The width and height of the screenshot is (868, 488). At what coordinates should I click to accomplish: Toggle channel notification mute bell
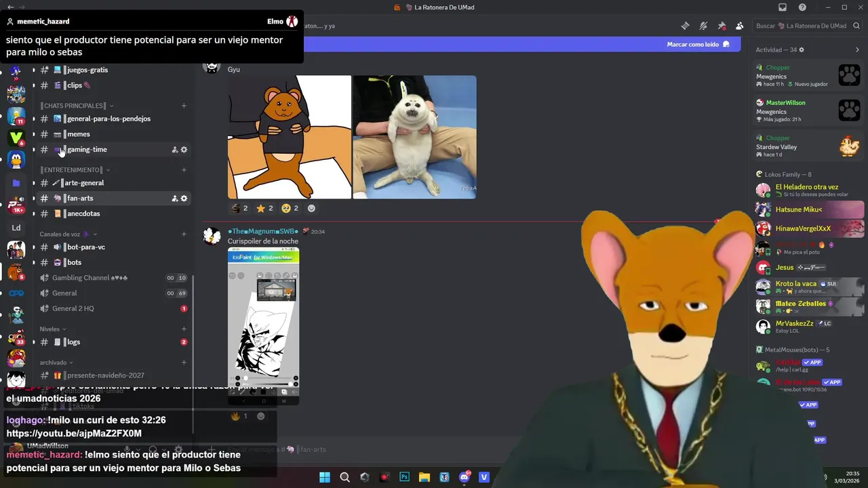pyautogui.click(x=704, y=26)
